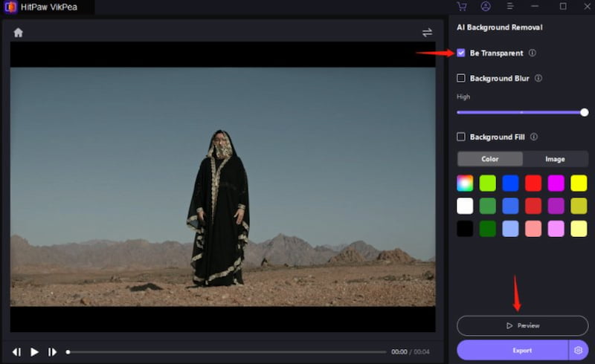Click the Preview button
The height and width of the screenshot is (364, 595).
pyautogui.click(x=522, y=325)
